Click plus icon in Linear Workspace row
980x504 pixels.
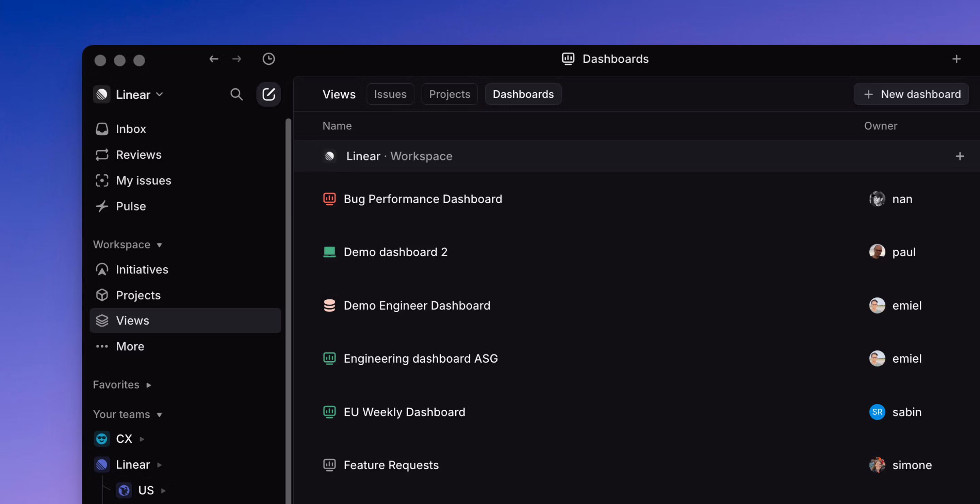[960, 156]
